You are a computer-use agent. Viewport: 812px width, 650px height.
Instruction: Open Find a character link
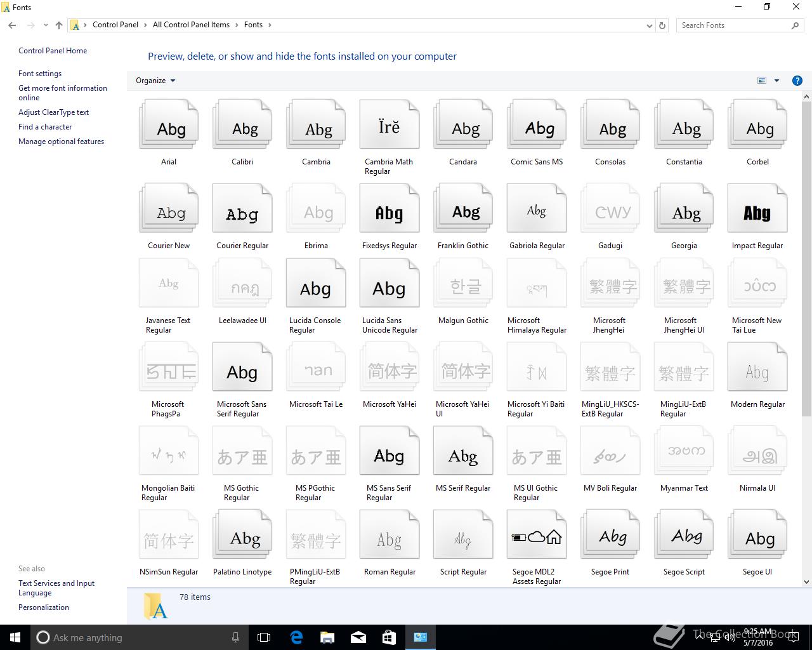pos(45,127)
